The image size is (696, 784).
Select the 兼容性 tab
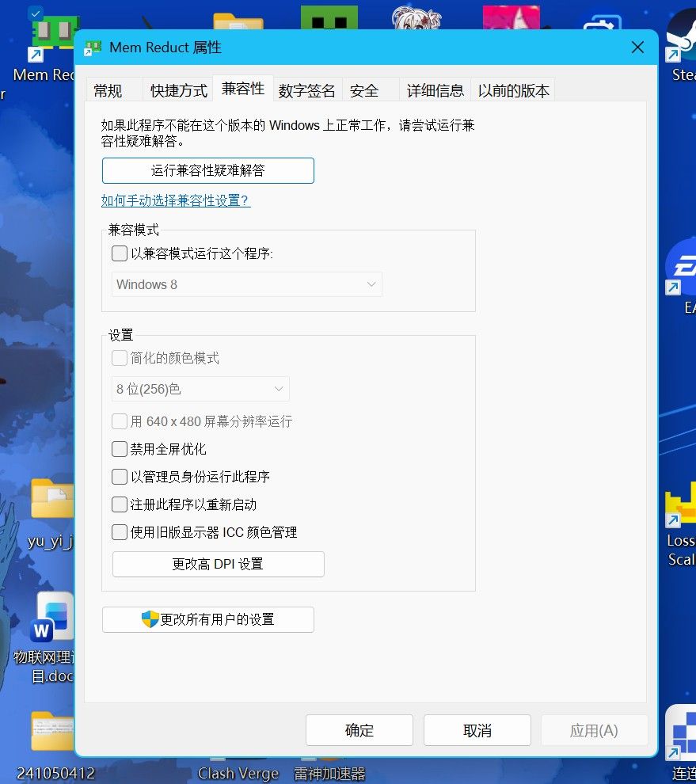[243, 89]
